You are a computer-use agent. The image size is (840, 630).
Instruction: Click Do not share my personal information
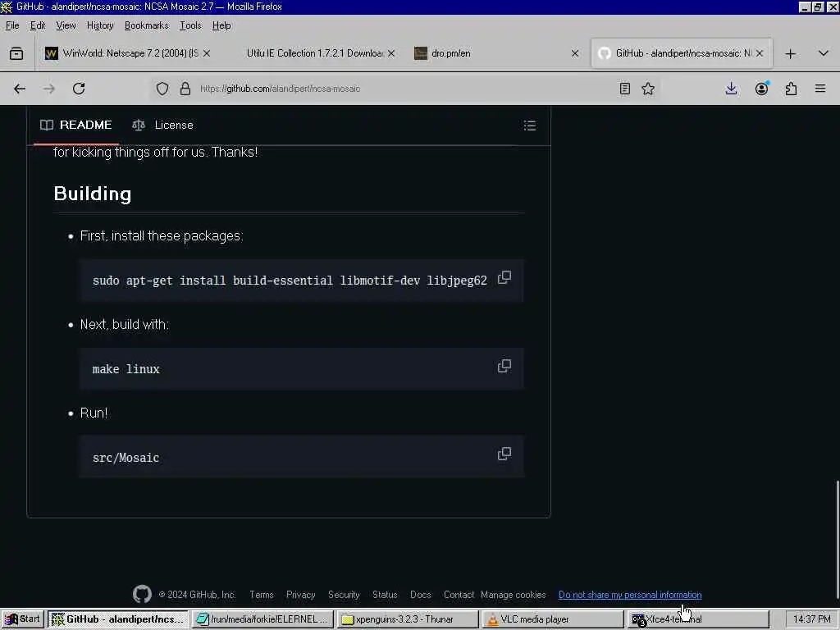tap(630, 595)
